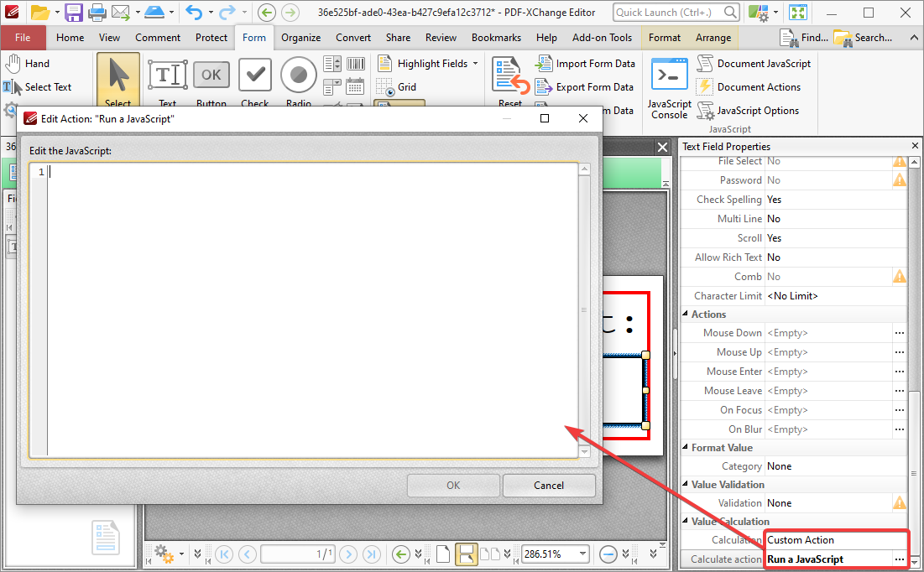Insert a List Box field

332,64
